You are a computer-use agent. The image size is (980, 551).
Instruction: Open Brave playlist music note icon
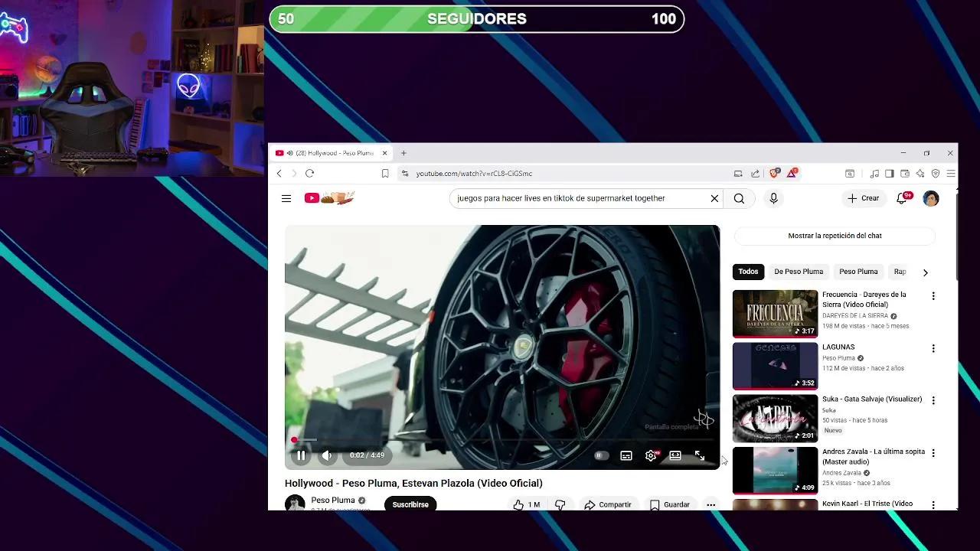click(874, 174)
